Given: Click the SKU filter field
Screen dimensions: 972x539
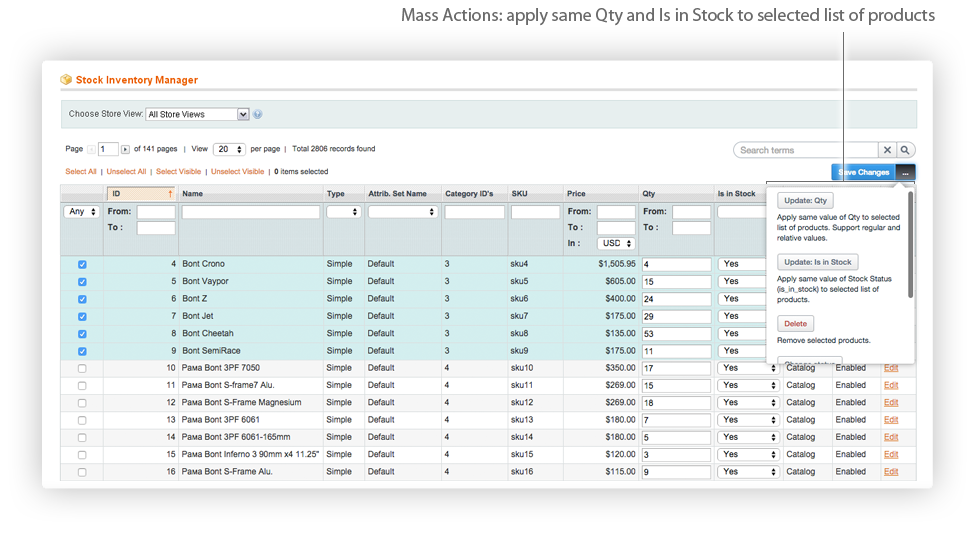Looking at the screenshot, I should pyautogui.click(x=536, y=212).
